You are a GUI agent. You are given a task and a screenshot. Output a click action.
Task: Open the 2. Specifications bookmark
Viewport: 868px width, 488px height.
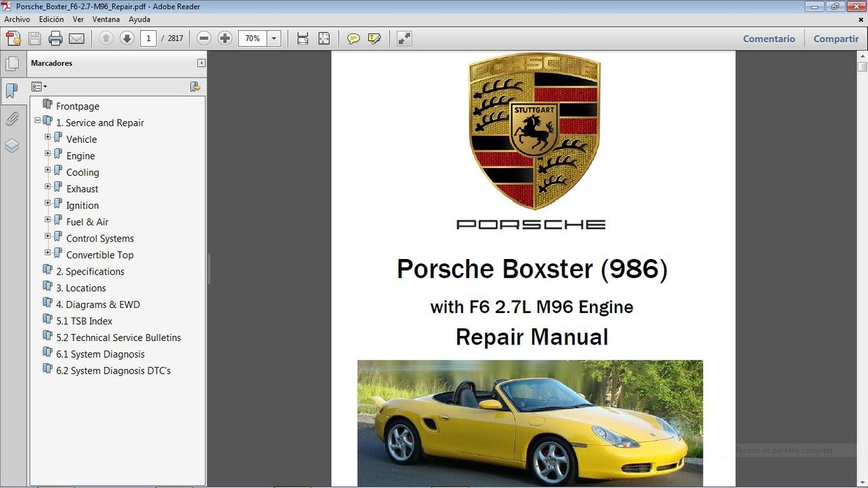coord(90,272)
